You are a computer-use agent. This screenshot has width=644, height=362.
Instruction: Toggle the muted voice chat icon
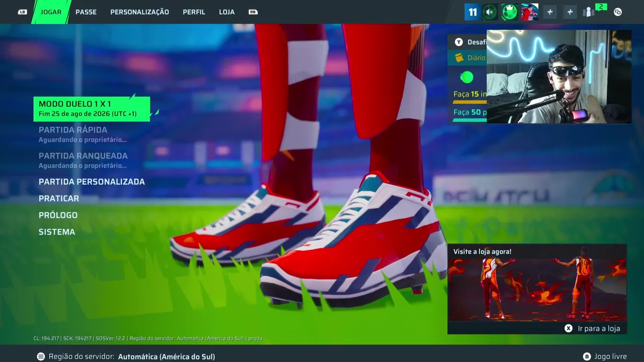(490, 12)
